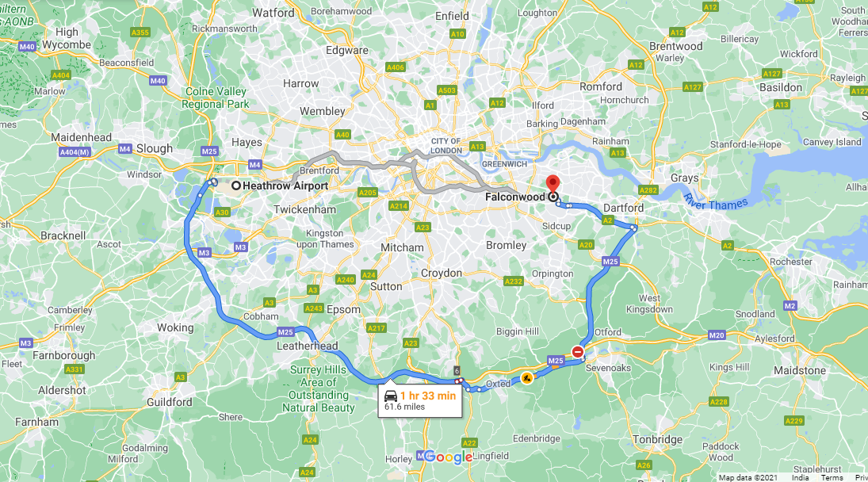Click the car icon in route info box

pyautogui.click(x=391, y=396)
